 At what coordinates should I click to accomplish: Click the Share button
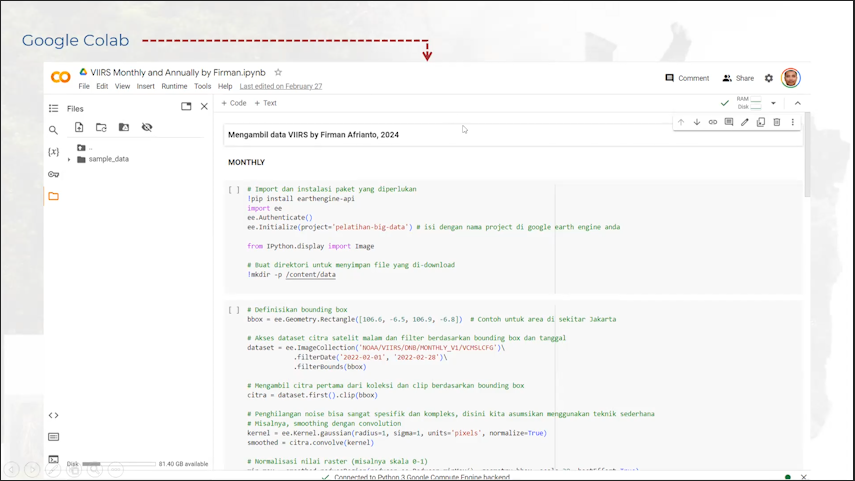tap(738, 78)
